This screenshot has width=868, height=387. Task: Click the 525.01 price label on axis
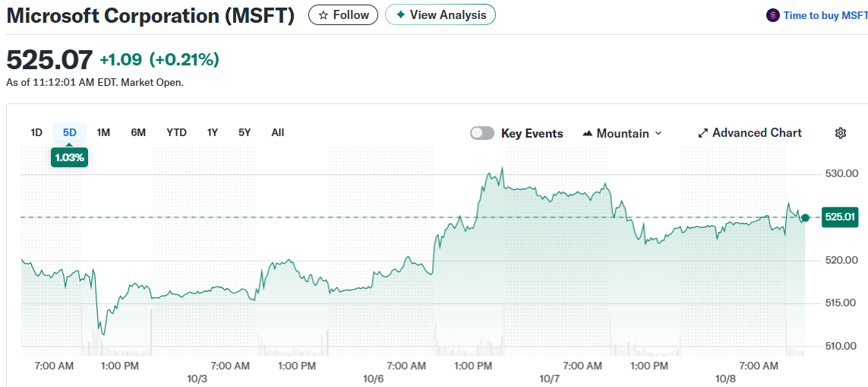click(x=841, y=217)
